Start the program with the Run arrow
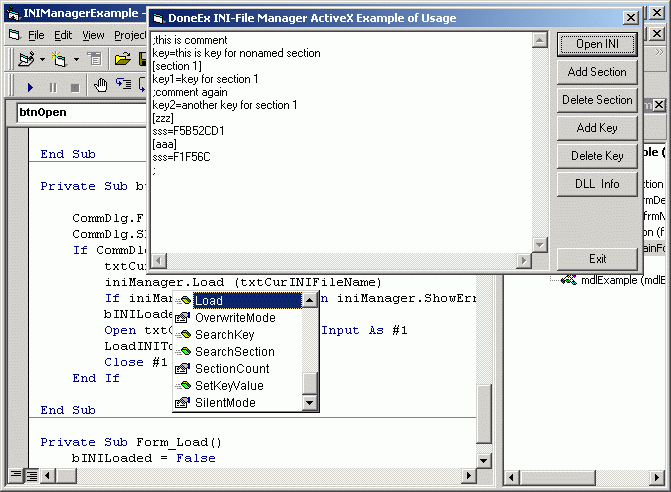The image size is (671, 492). tap(30, 88)
